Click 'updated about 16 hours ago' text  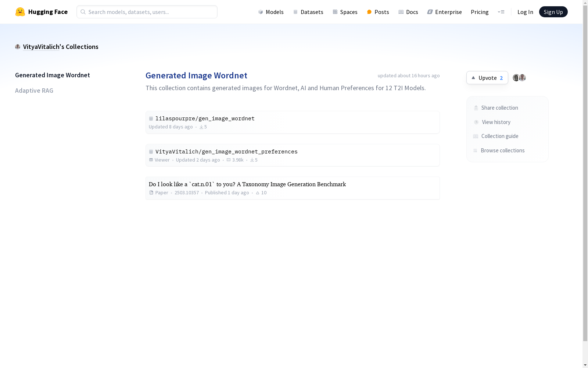click(x=409, y=75)
